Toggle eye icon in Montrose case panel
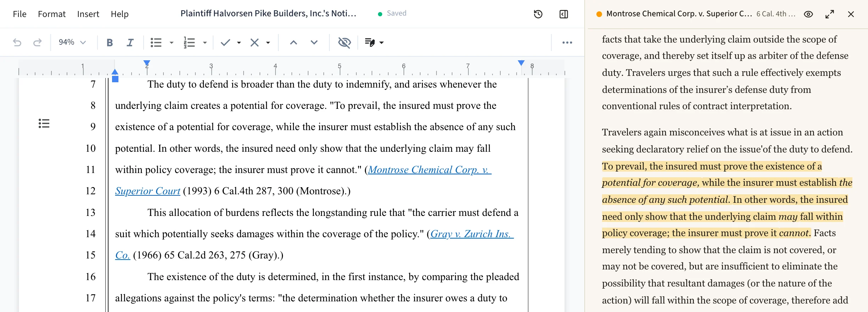The height and width of the screenshot is (312, 868). 808,14
